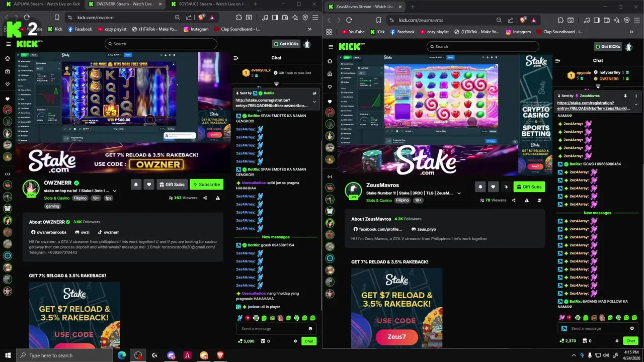Screen dimensions: 644x362
Task: Toggle the pin on ZeusMavros pinned message
Action: [625, 96]
